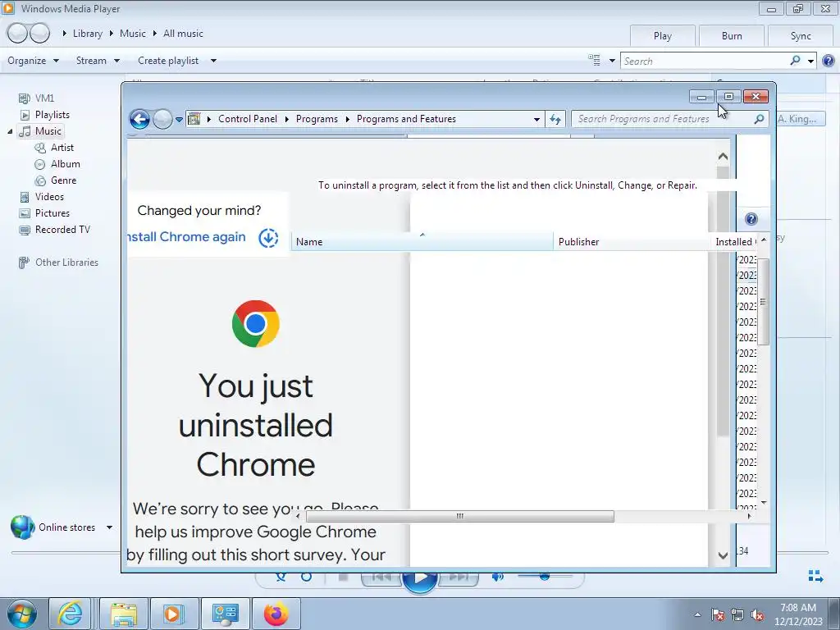840x630 pixels.
Task: Sort programs by the Name column
Action: pos(422,242)
